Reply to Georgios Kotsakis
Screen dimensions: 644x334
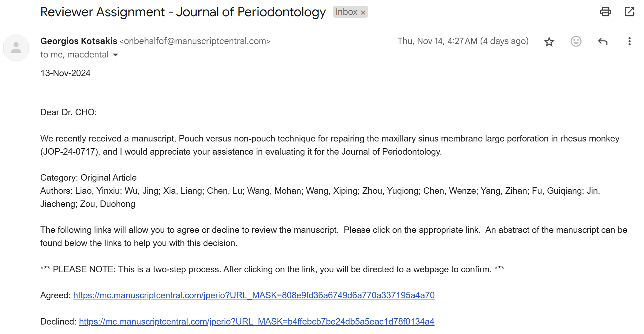(x=602, y=42)
